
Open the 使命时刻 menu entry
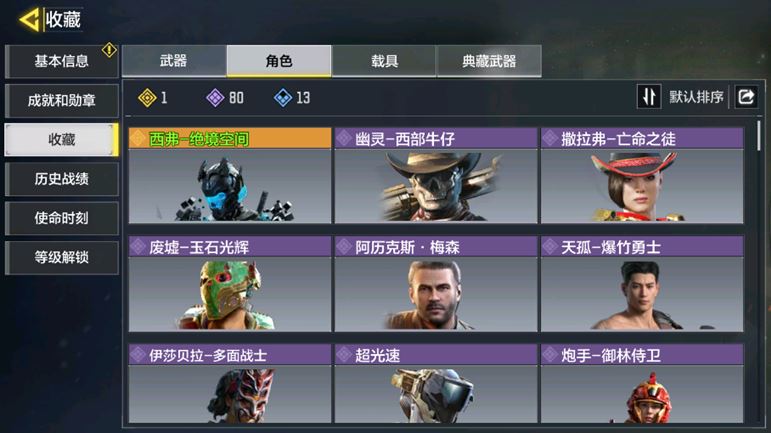[61, 218]
